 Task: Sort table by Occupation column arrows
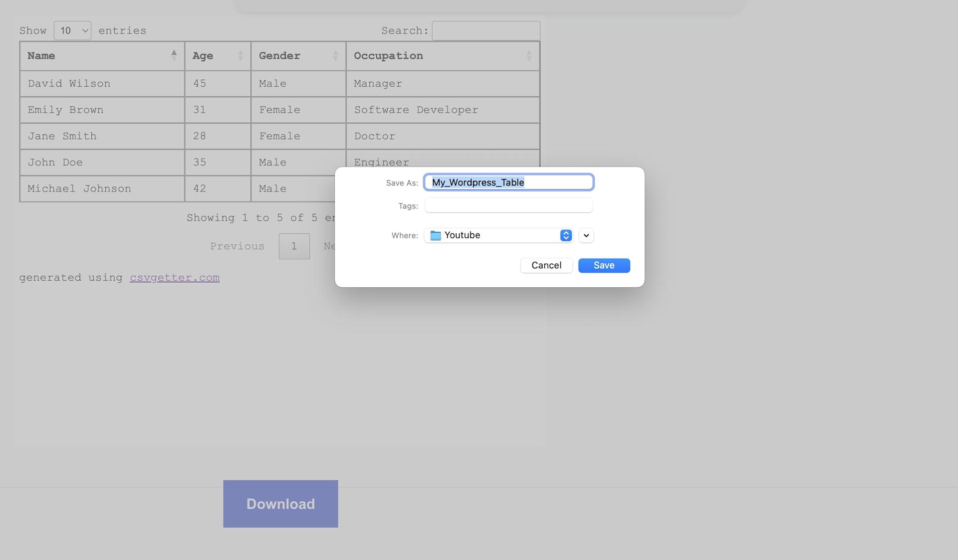point(529,55)
